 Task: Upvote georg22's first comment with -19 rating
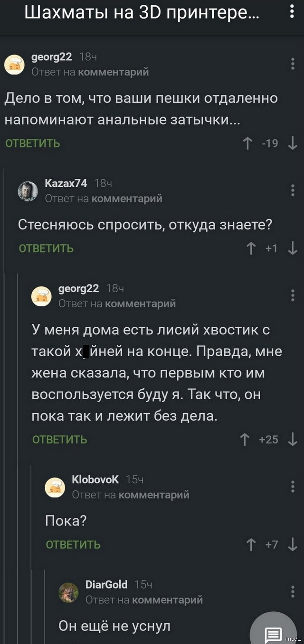tap(247, 143)
